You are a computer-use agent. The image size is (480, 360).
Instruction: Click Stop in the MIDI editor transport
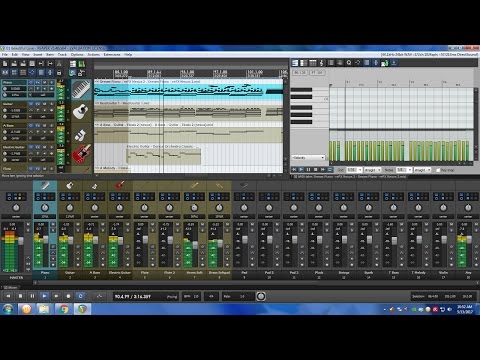(x=315, y=170)
